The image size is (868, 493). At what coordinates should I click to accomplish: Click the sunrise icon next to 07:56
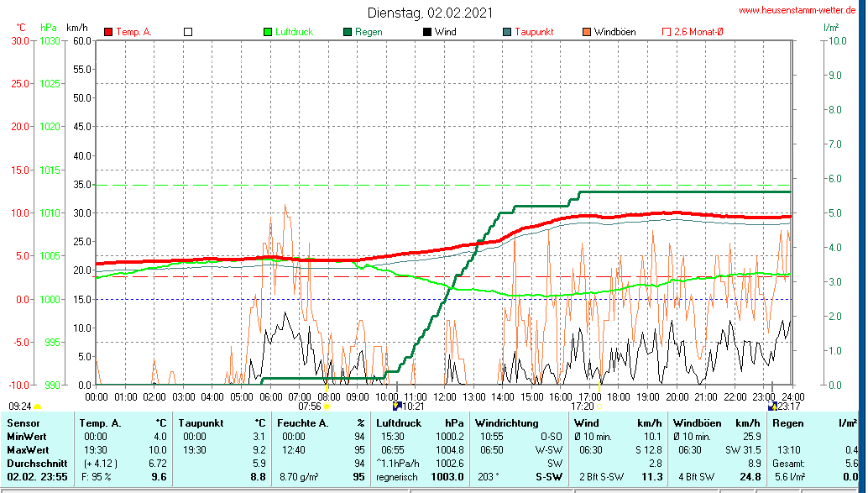click(327, 406)
